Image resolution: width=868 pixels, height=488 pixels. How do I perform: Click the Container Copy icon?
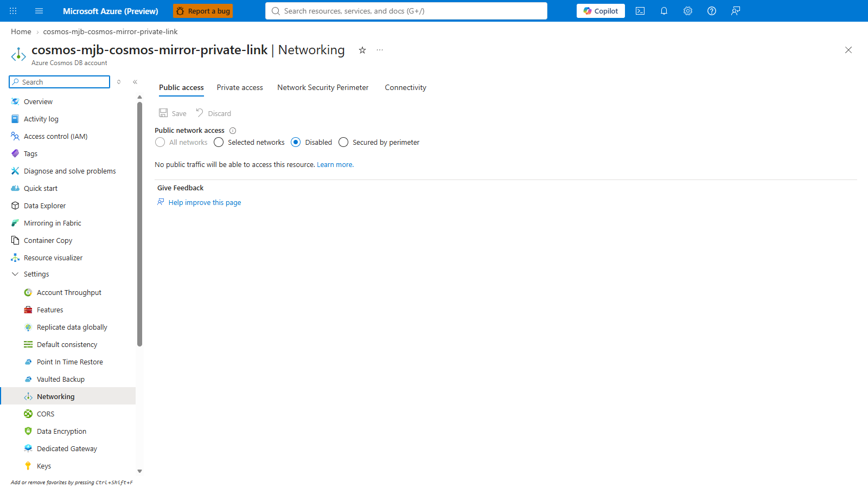click(x=15, y=240)
